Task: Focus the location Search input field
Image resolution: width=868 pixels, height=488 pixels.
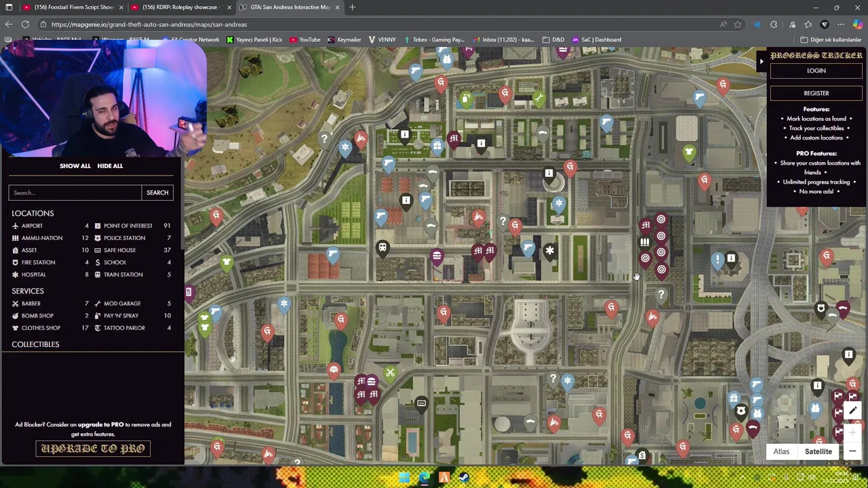Action: [x=75, y=192]
